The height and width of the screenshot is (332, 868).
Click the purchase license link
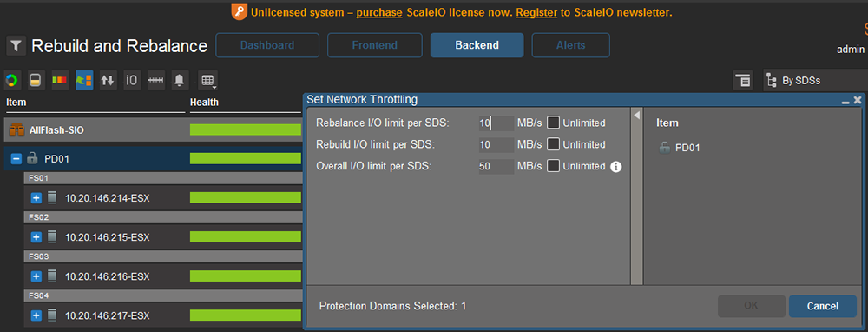[x=379, y=12]
